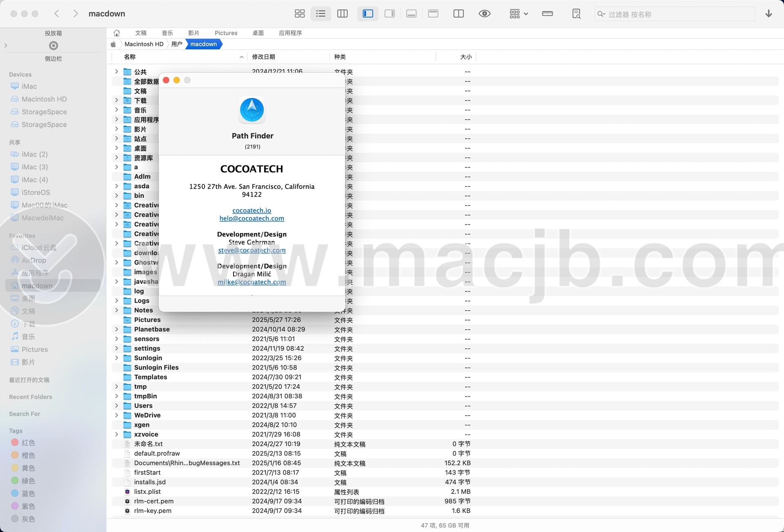Select the rlm-cert.pem file icon
784x532 pixels.
pos(127,501)
